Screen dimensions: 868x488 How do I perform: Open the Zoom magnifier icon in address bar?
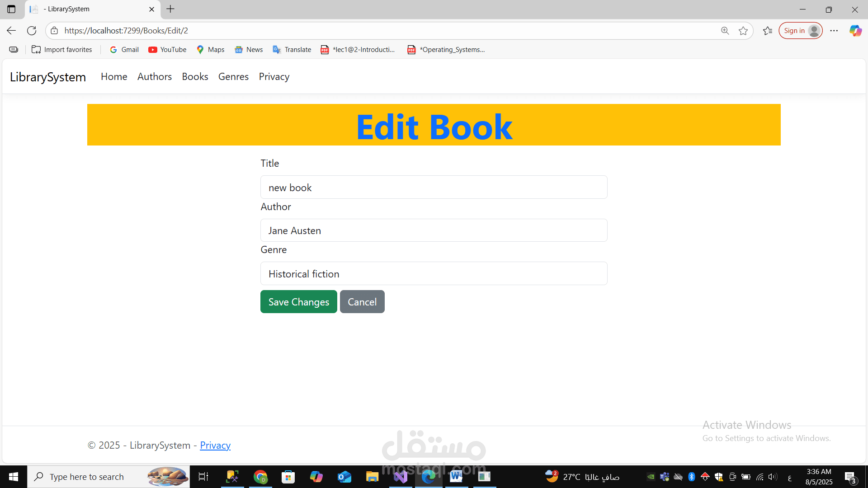[x=725, y=31]
